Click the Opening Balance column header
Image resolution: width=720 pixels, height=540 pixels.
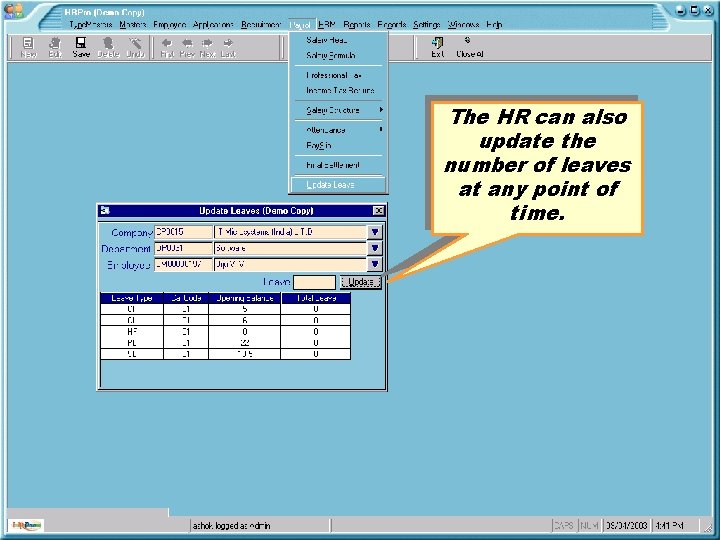tap(245, 298)
